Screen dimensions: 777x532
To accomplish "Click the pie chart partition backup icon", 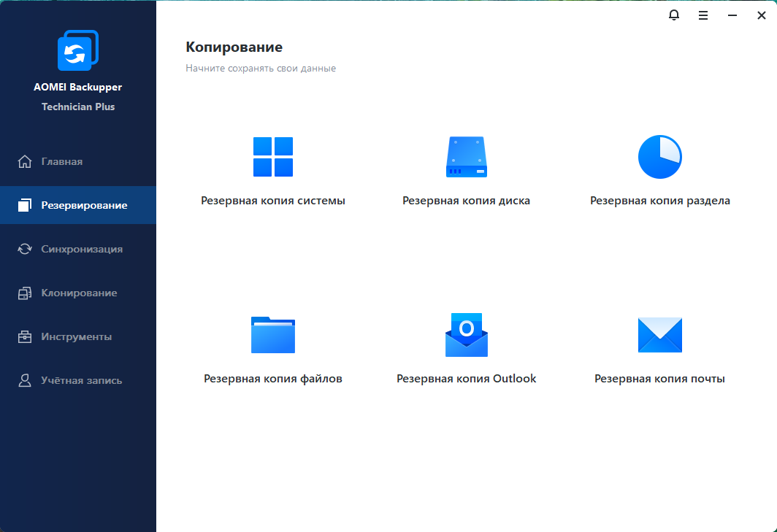I will (x=659, y=157).
